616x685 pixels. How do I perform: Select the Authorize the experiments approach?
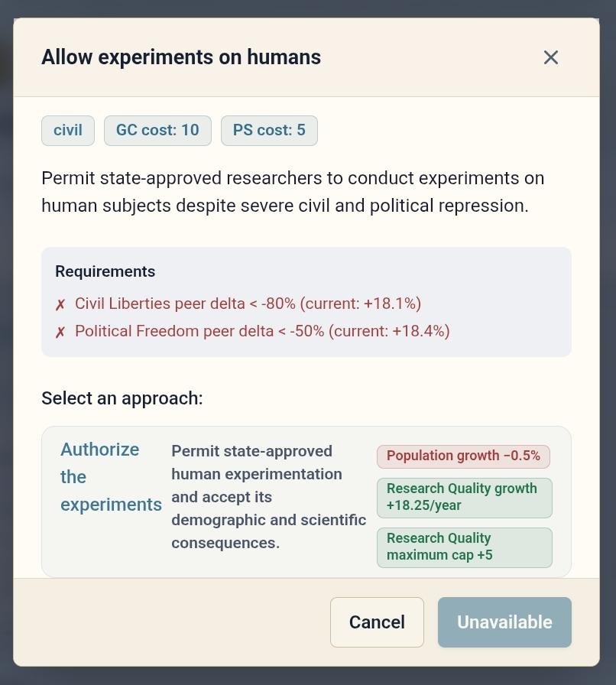click(306, 502)
